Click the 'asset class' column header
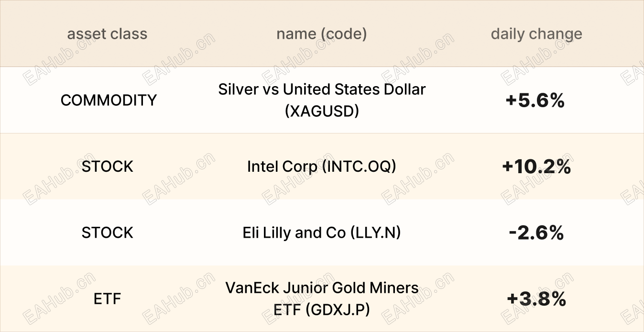Screen dimensions: 644x332 pyautogui.click(x=107, y=34)
